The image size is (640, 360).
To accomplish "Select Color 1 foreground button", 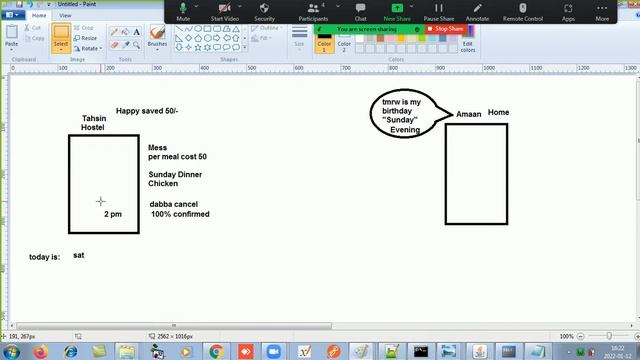I will 324,42.
